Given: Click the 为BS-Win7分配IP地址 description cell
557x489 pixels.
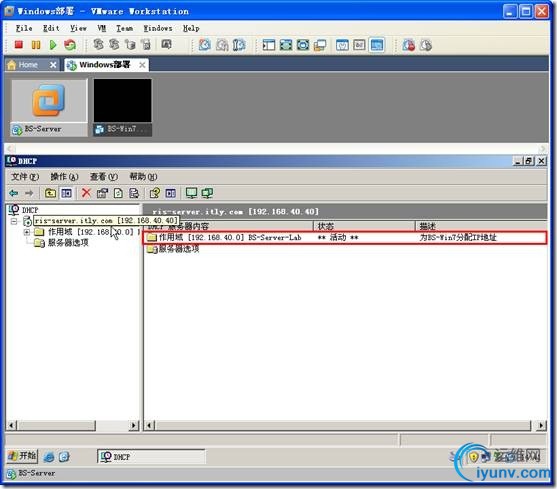Looking at the screenshot, I should click(458, 238).
